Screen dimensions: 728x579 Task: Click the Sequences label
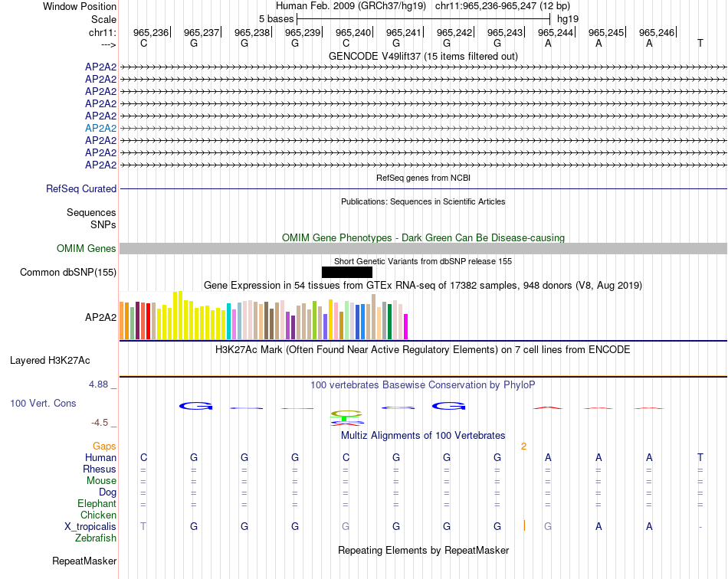tap(91, 212)
